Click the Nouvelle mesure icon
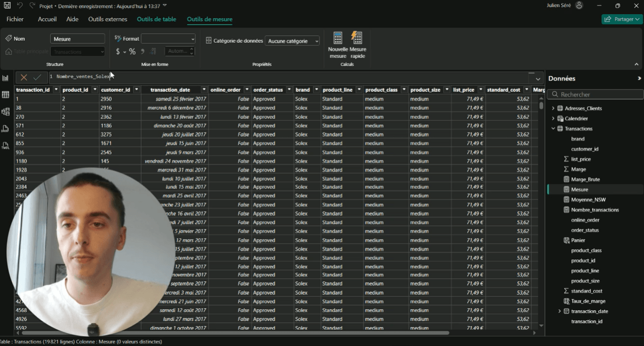This screenshot has width=644, height=346. click(338, 38)
